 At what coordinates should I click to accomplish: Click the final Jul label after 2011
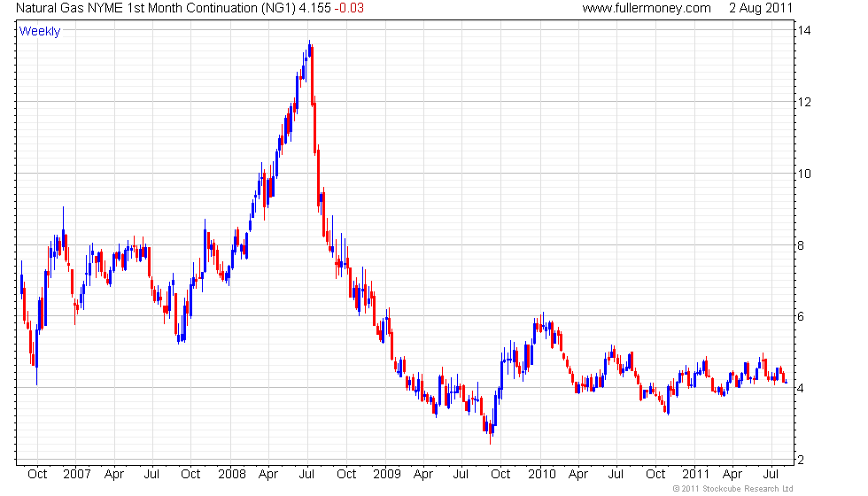pos(771,475)
